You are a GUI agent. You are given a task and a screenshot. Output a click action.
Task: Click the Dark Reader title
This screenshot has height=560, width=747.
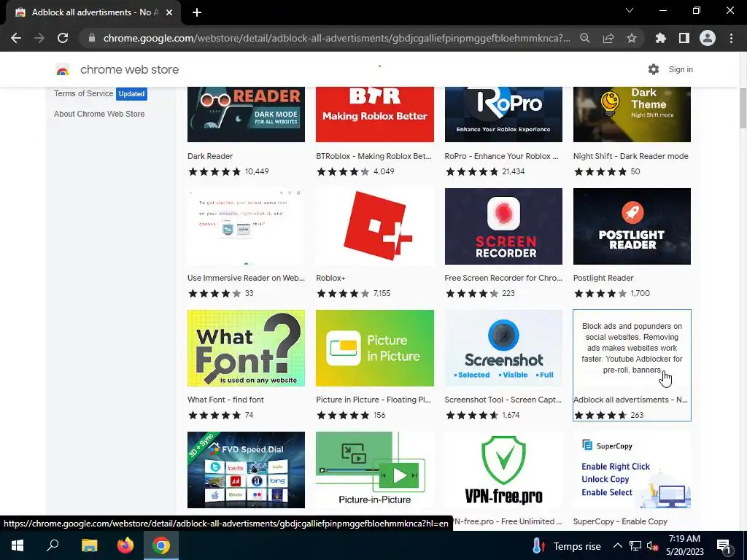tap(210, 156)
